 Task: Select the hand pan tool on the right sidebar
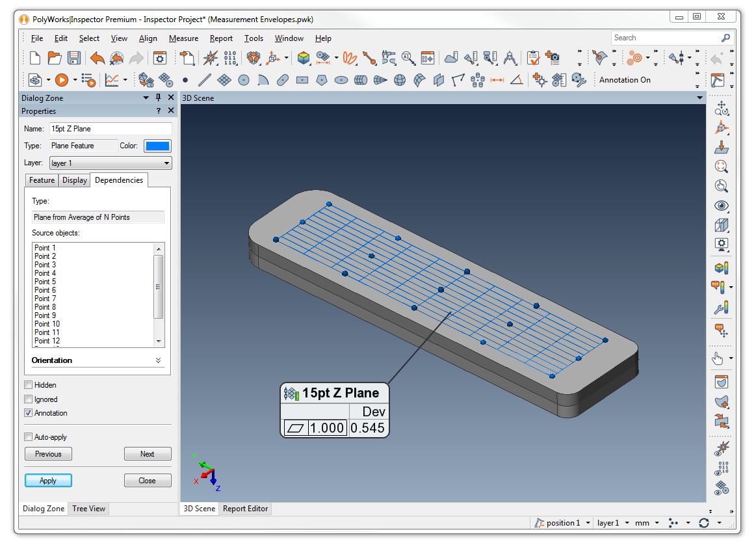pos(718,358)
